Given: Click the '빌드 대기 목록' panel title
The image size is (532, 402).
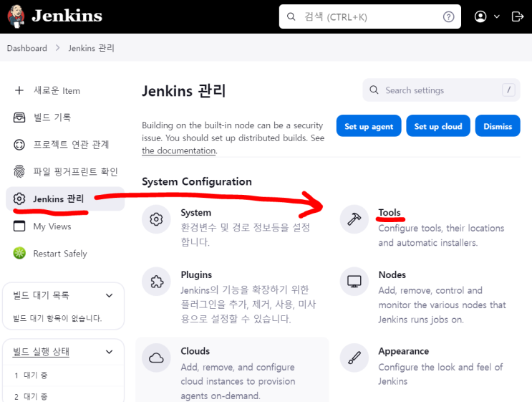Looking at the screenshot, I should [x=41, y=295].
